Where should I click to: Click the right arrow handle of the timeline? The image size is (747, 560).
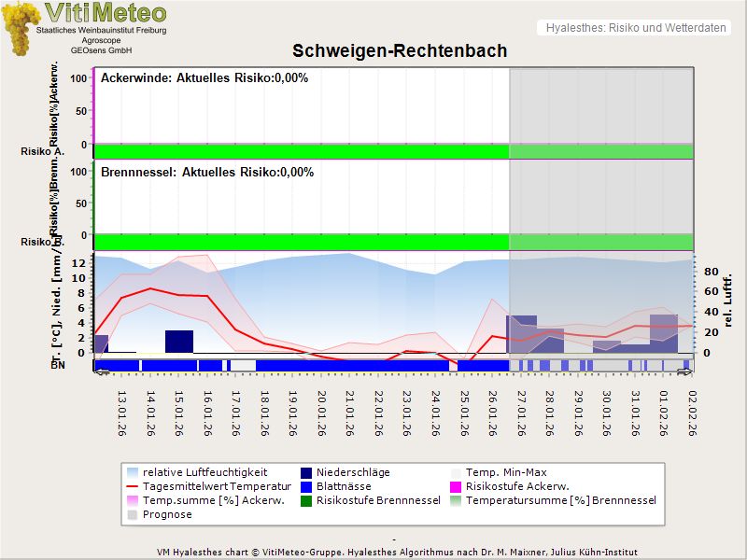pos(686,372)
